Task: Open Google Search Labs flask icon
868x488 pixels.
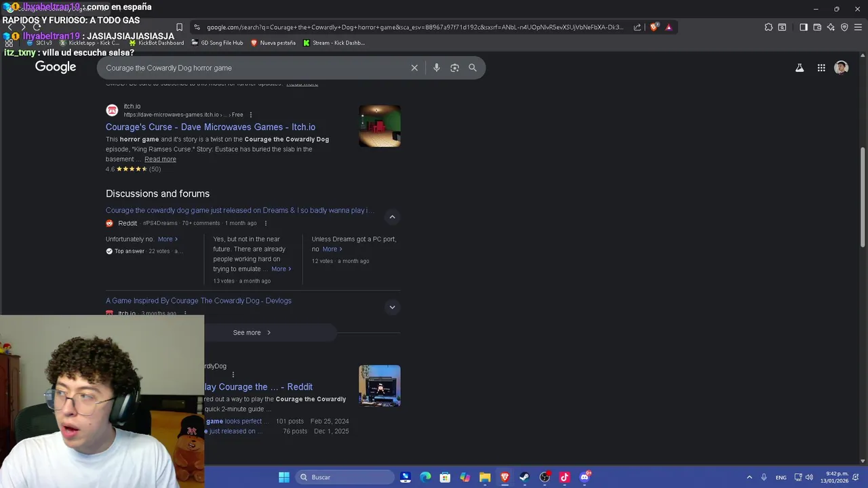Action: coord(800,68)
